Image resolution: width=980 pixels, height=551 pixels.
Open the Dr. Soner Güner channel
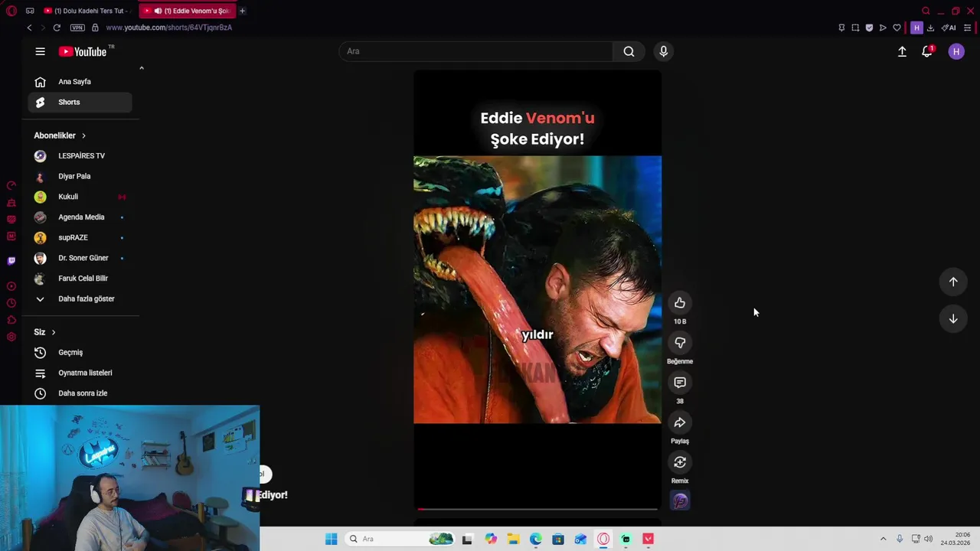(x=80, y=258)
